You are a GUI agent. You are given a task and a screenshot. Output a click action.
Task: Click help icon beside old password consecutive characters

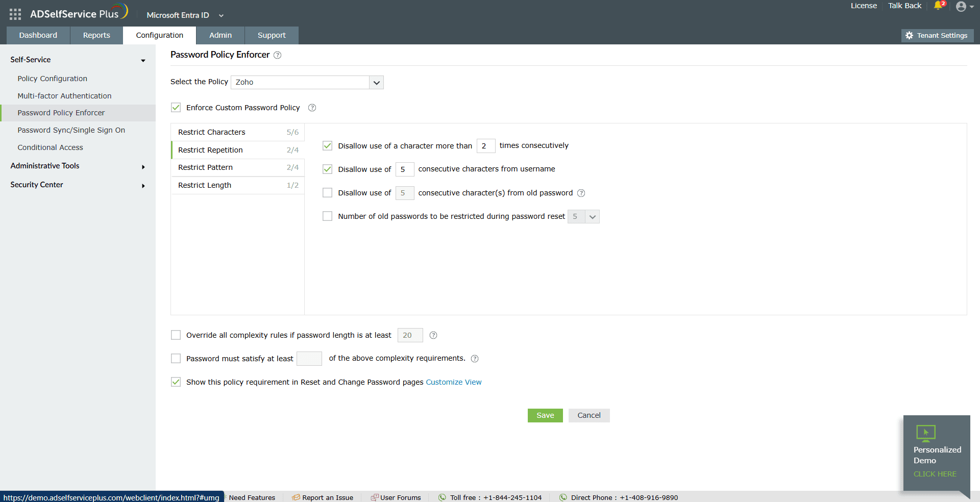(x=581, y=193)
